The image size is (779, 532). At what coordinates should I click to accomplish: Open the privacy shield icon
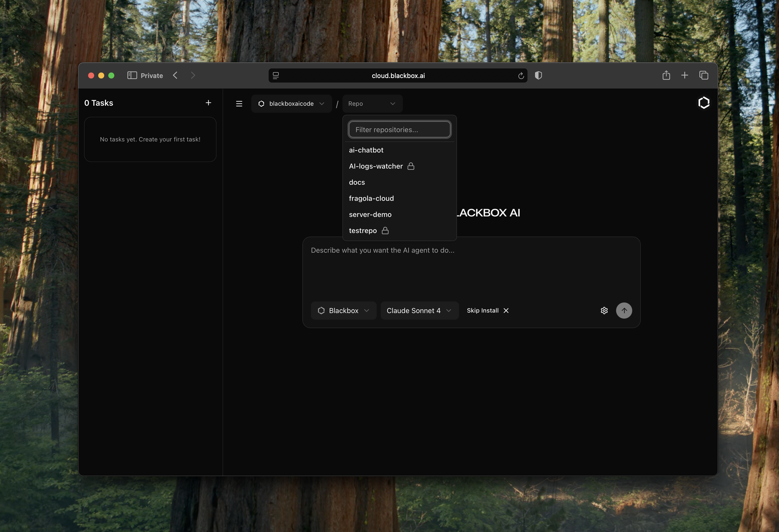pos(538,75)
